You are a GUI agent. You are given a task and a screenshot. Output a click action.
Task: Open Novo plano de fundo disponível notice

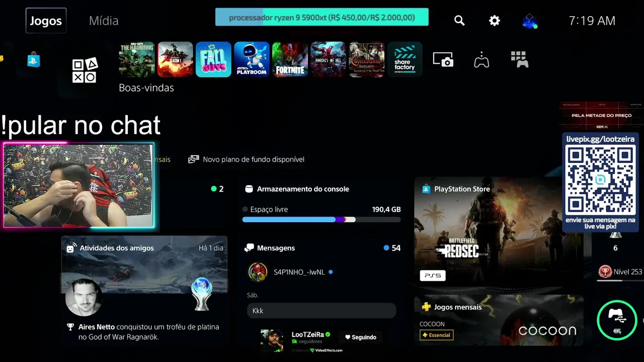point(247,159)
